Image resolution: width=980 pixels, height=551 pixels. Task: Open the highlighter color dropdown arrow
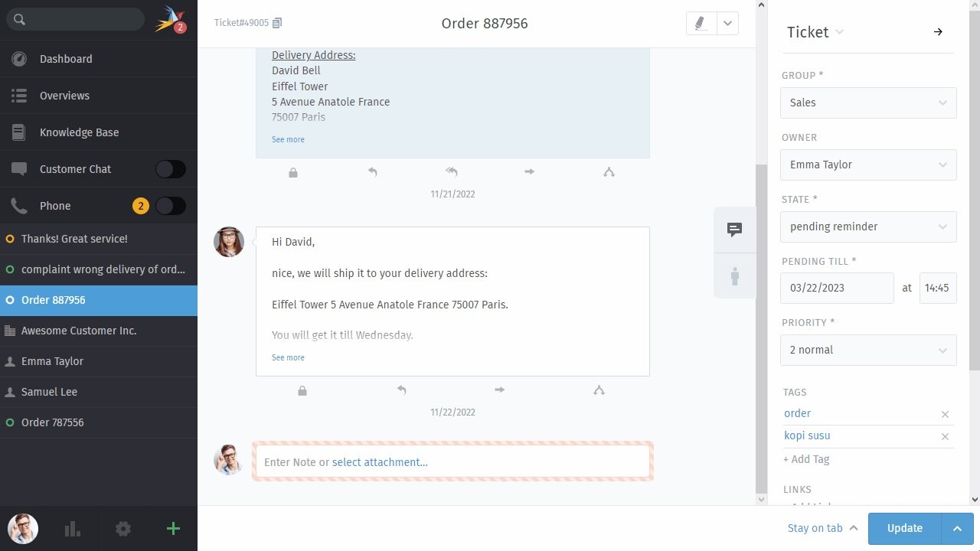click(x=728, y=23)
